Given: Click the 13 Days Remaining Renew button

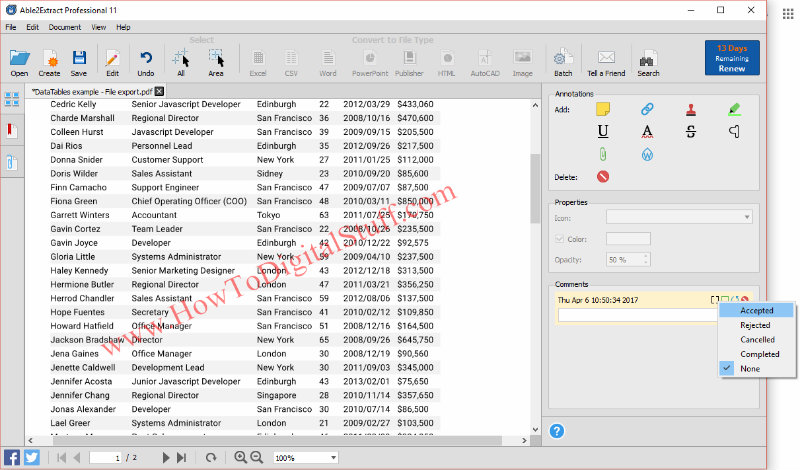Looking at the screenshot, I should (x=732, y=58).
